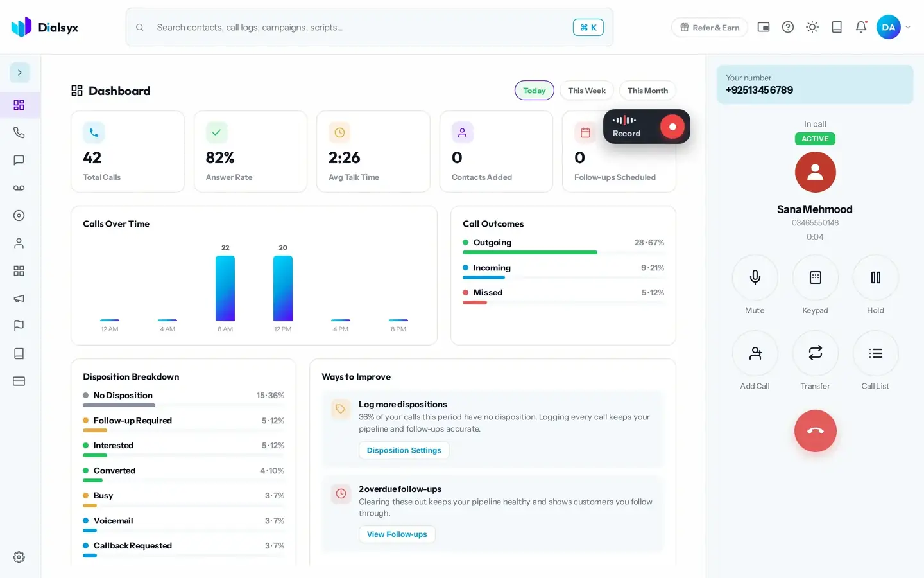Open the recordings disc icon in sidebar

[19, 215]
